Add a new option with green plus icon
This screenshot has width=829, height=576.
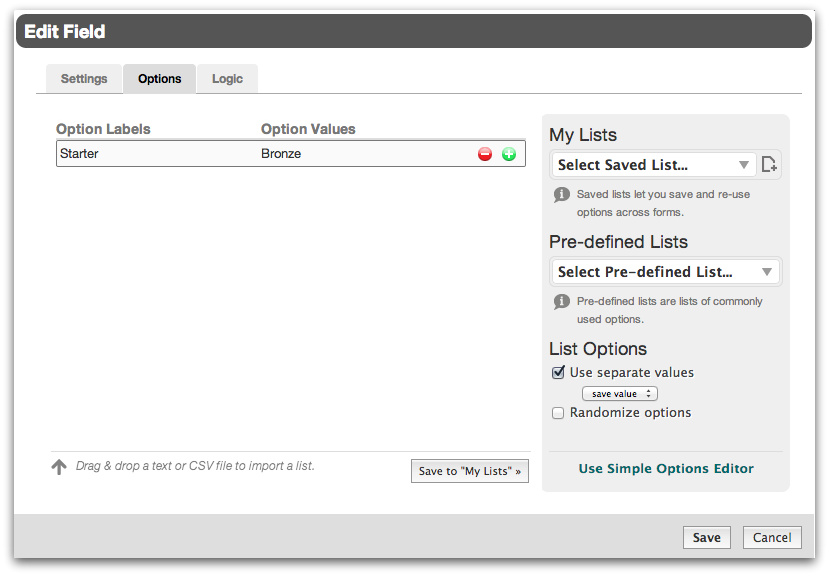click(x=509, y=154)
